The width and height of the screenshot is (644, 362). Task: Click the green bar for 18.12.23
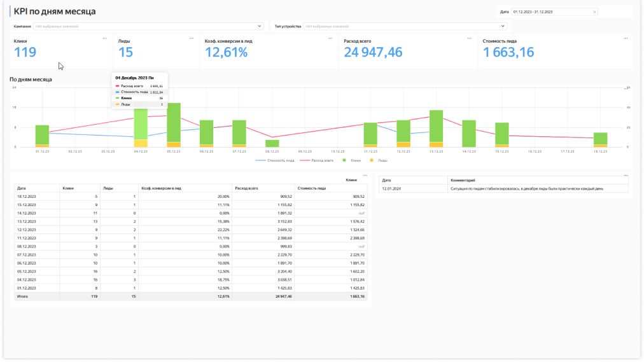tap(601, 139)
